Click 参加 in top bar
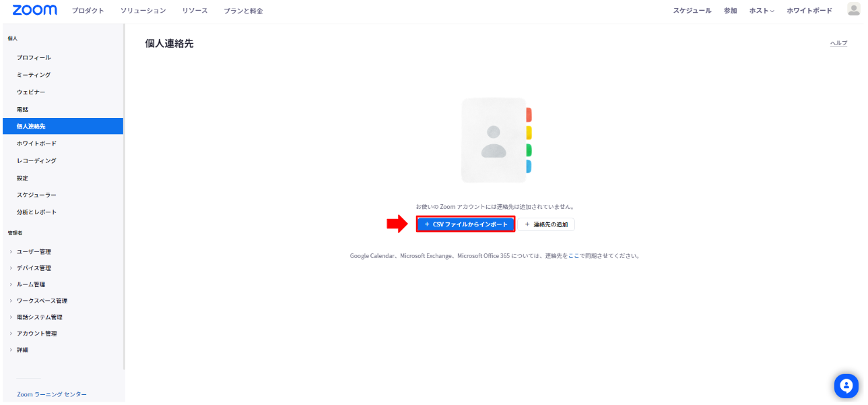Image resolution: width=868 pixels, height=405 pixels. point(731,11)
